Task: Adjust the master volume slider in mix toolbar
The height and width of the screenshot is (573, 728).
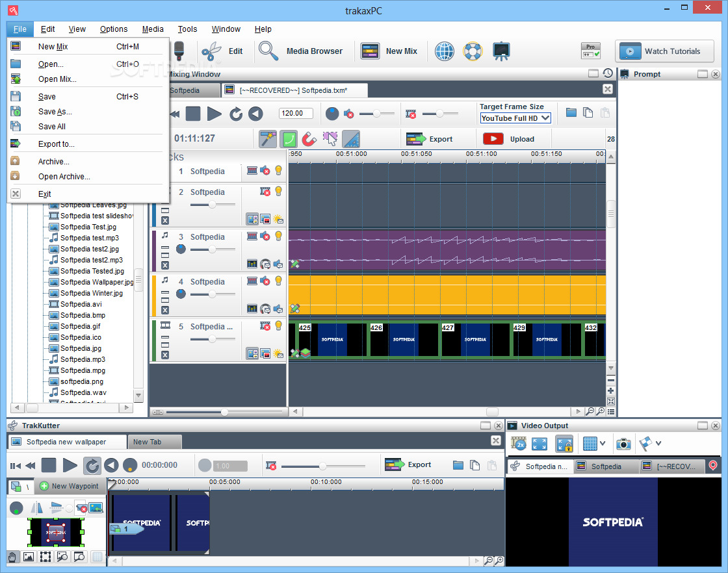Action: [x=376, y=114]
